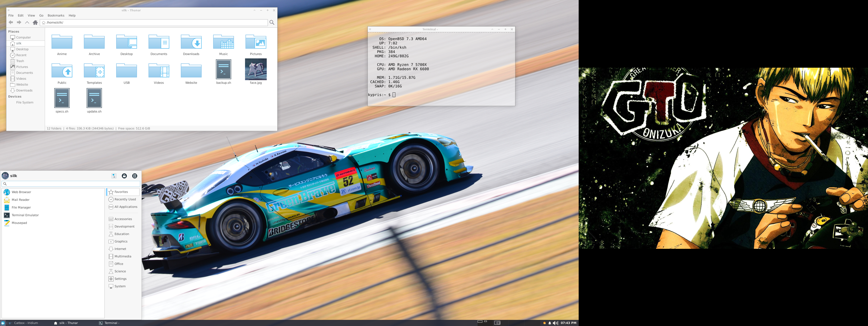Click the weather sun icon in panel
This screenshot has width=868, height=326.
(544, 323)
